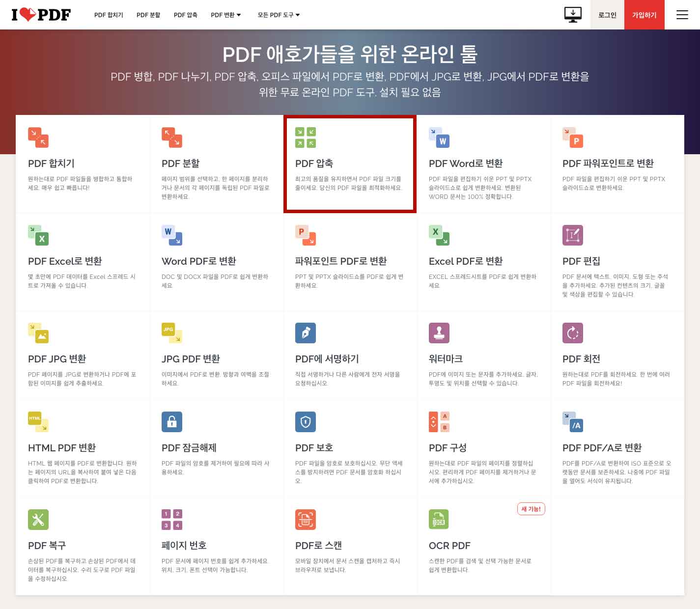
Task: Open the PDF 변환 dropdown menu
Action: click(225, 15)
